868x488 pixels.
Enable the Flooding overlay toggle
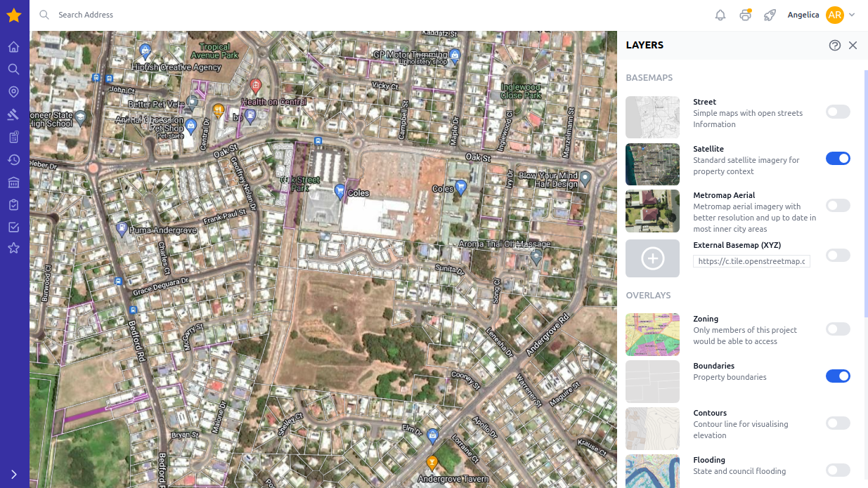[838, 470]
